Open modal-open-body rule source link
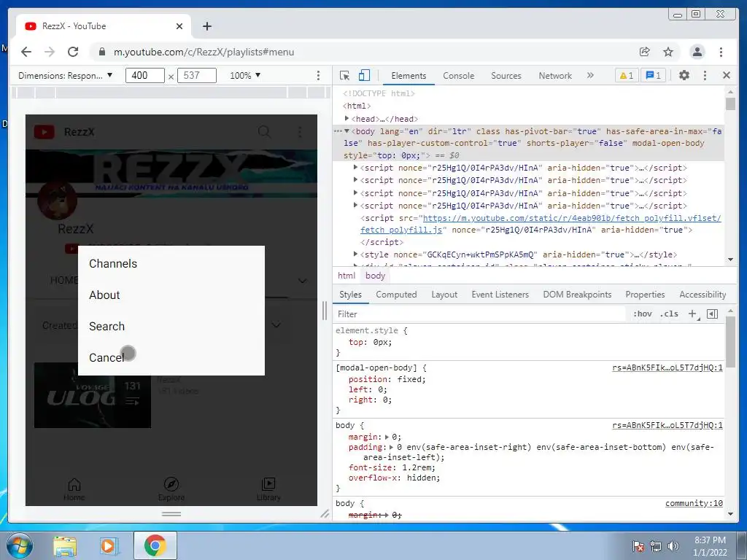Viewport: 747px width, 560px height. pos(667,367)
